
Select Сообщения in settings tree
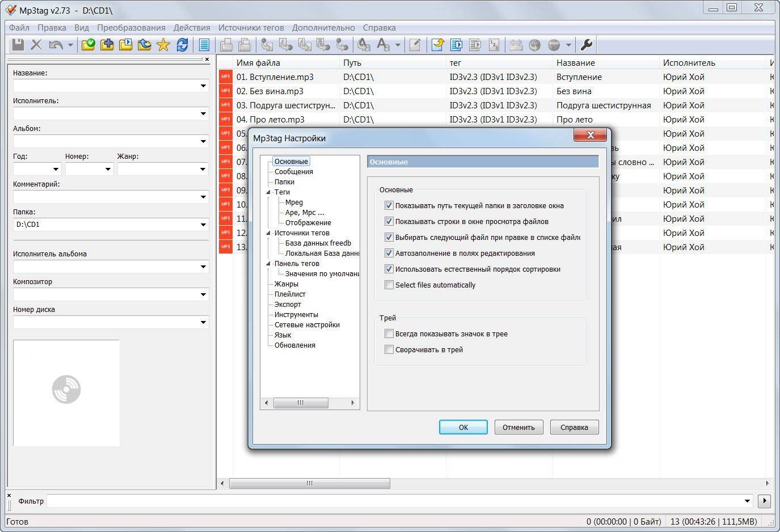(x=294, y=172)
